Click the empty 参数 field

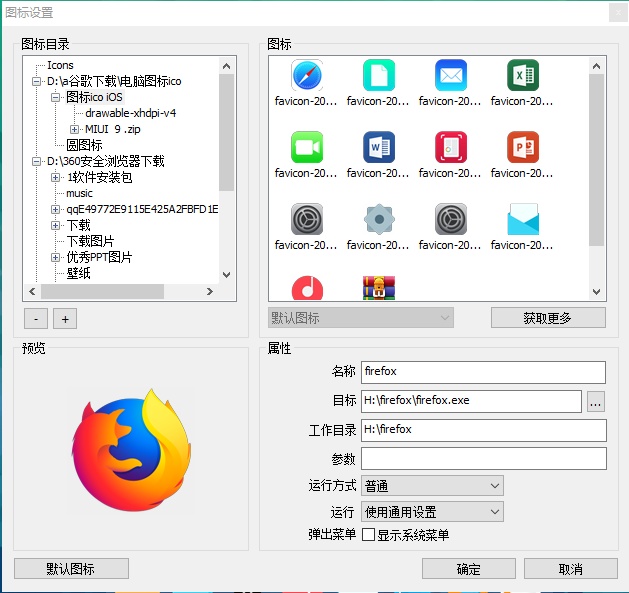pos(483,458)
